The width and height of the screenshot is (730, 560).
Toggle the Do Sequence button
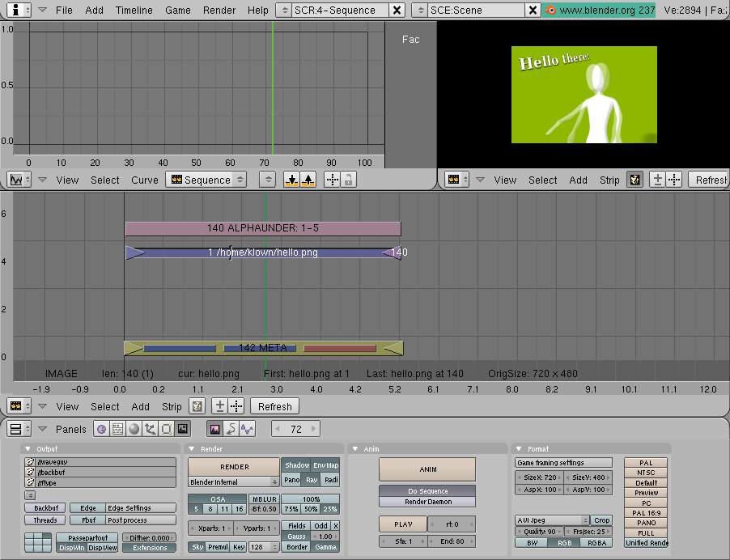click(427, 490)
